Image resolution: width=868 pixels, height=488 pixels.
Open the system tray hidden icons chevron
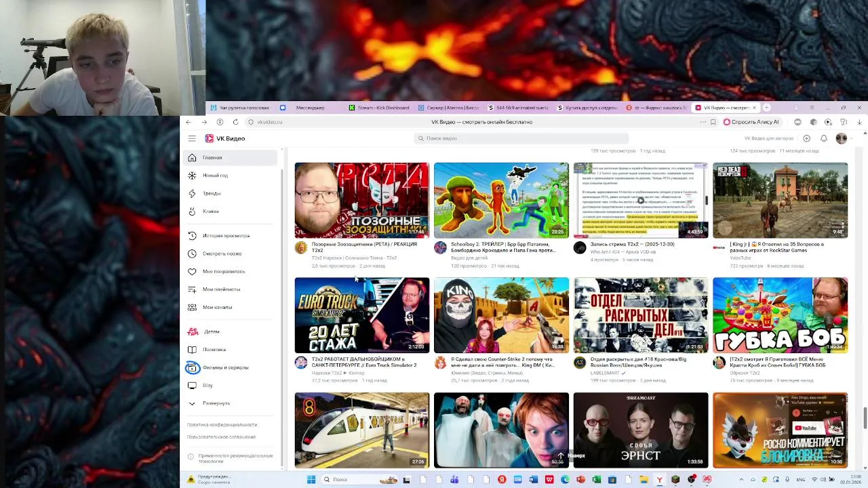[741, 480]
